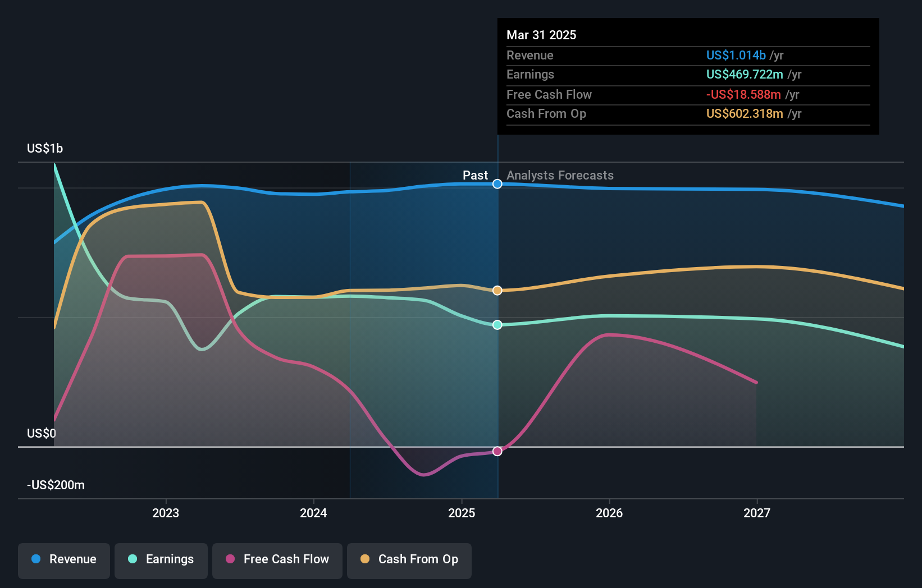Click the blue Revenue data point marker

(x=497, y=184)
